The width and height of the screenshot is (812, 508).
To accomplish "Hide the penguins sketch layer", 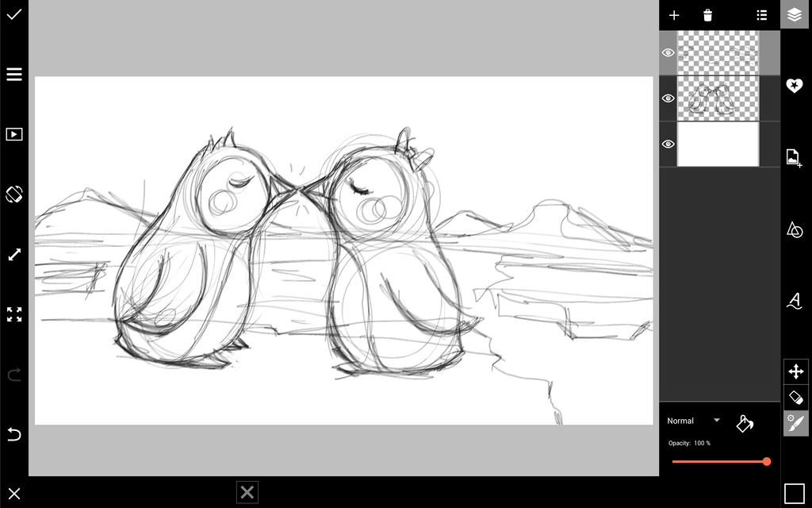I will 668,98.
